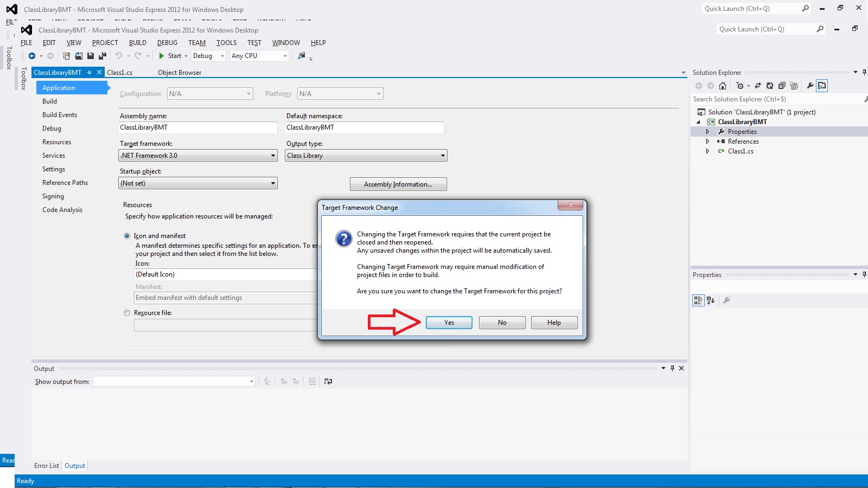Click the Collapse All icon in Solution Explorer
Viewport: 868px width, 488px height.
pos(782,86)
